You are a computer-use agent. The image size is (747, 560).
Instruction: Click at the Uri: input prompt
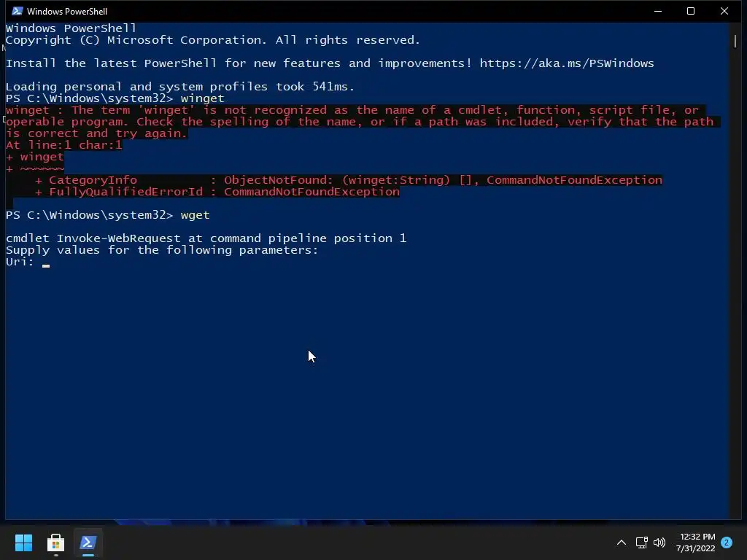pos(46,262)
